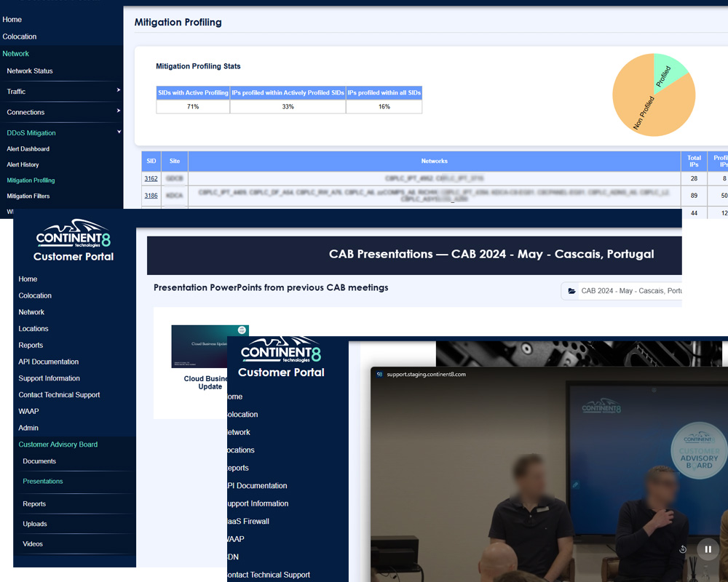Click the rewind 10 seconds icon
This screenshot has height=582, width=728.
[x=683, y=549]
